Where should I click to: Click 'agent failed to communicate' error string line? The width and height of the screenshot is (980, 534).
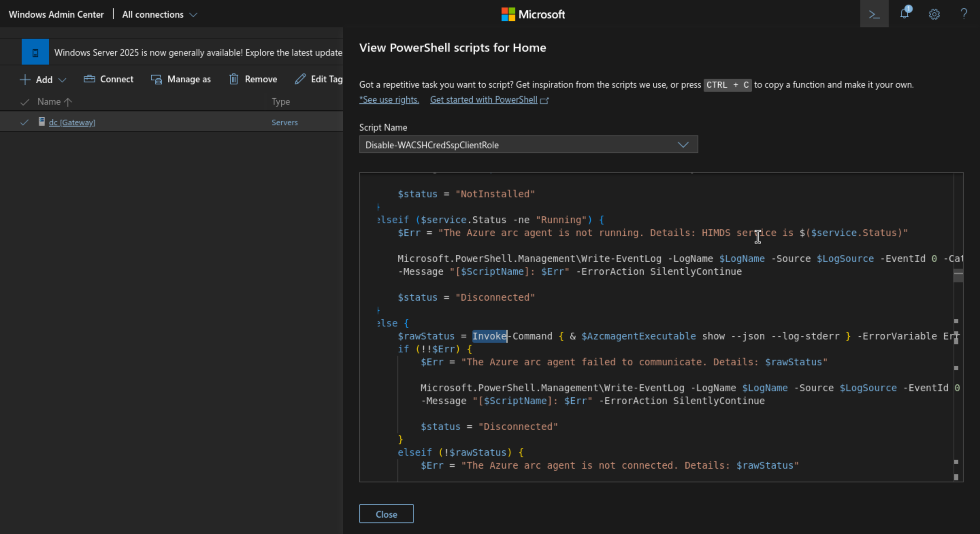pos(624,362)
